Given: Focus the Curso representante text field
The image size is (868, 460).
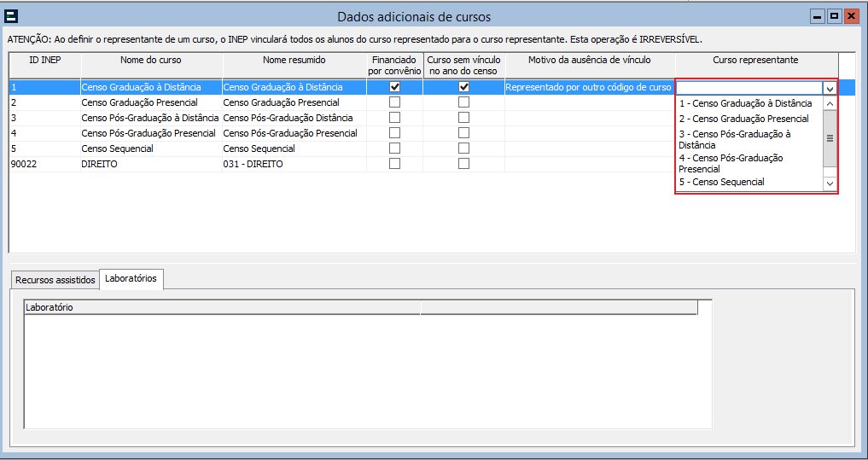Looking at the screenshot, I should (x=749, y=88).
